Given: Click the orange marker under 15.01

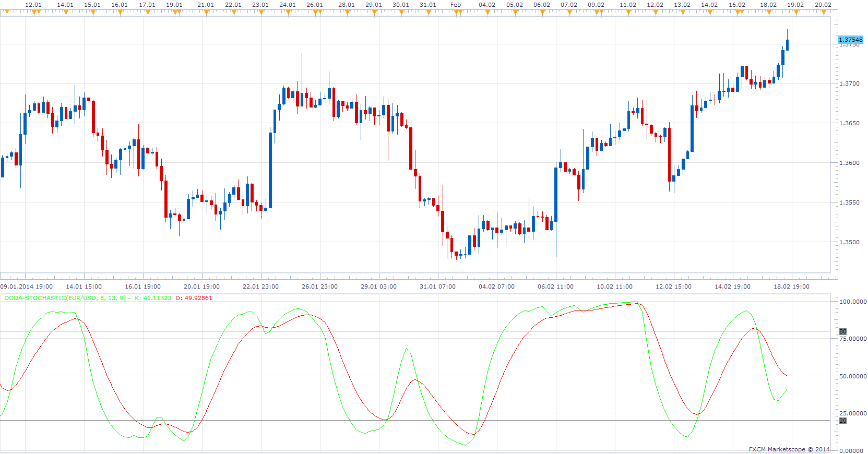Looking at the screenshot, I should 93,13.
